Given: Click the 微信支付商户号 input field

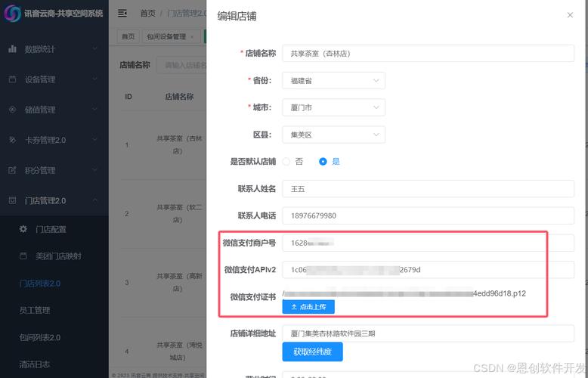Looking at the screenshot, I should coord(429,243).
